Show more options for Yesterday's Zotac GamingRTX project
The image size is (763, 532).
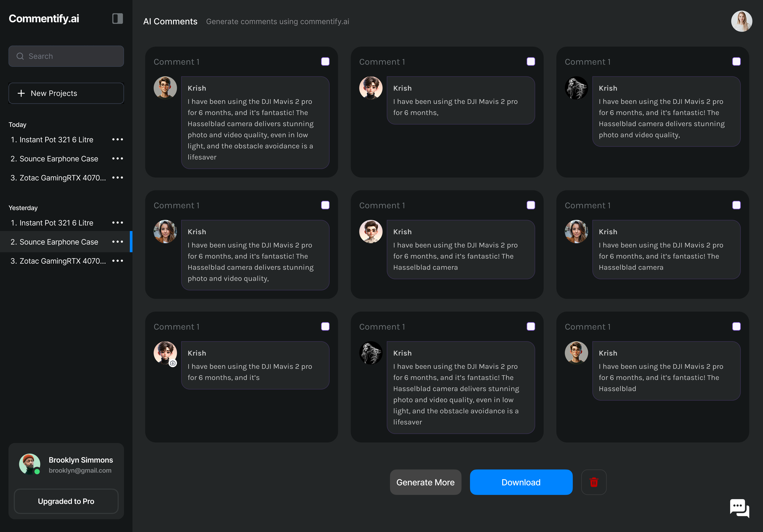pos(118,261)
